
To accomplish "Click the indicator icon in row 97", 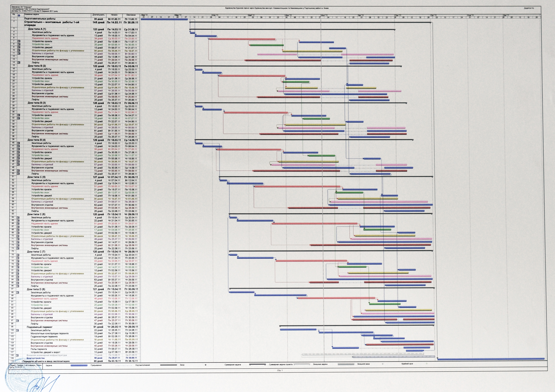I will (x=18, y=321).
